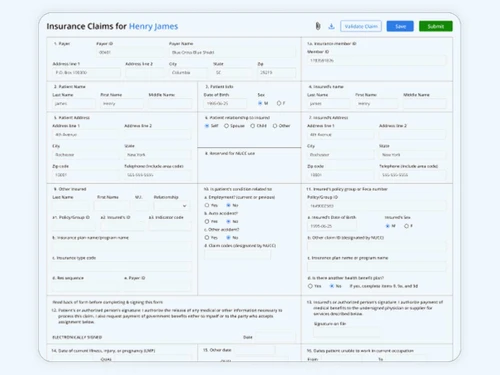The image size is (500, 375).
Task: Click the payer State field
Action: (233, 73)
